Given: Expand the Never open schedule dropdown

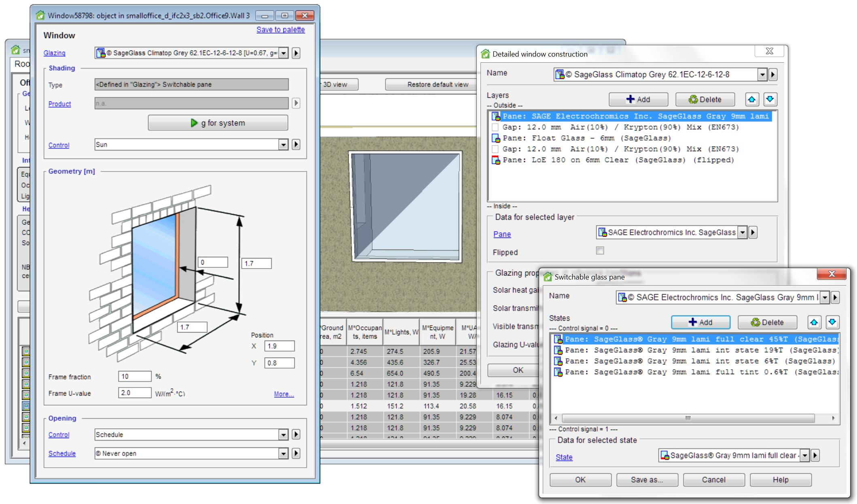Looking at the screenshot, I should coord(283,453).
